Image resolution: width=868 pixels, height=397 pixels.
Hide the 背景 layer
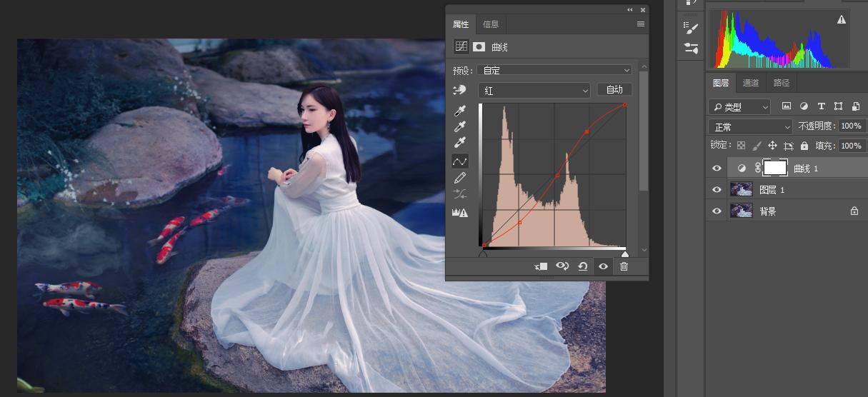pos(717,211)
